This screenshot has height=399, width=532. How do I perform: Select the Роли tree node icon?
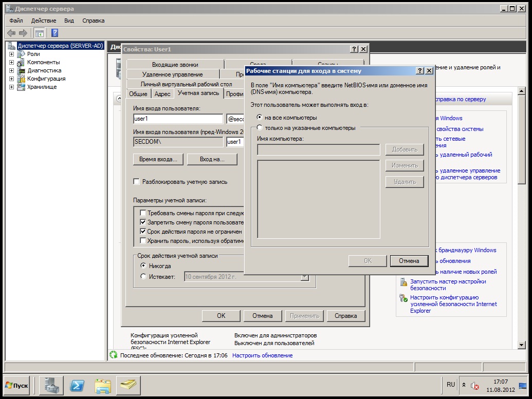(x=21, y=54)
